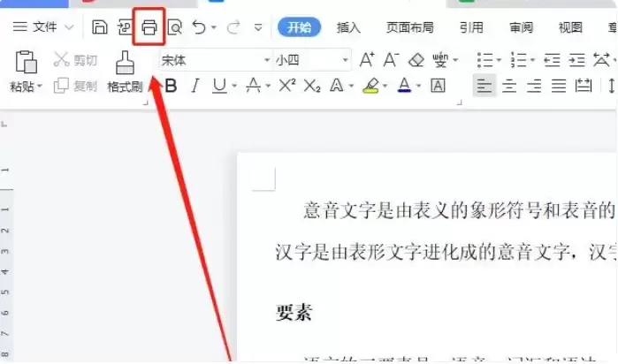
Task: Click the Clear Formatting eraser icon
Action: pos(416,60)
